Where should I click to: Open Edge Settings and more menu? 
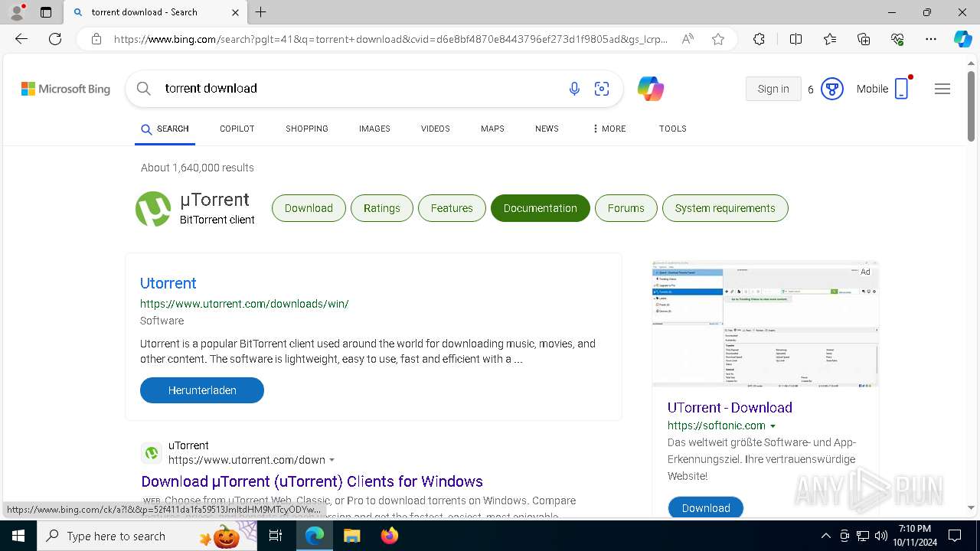click(x=931, y=39)
